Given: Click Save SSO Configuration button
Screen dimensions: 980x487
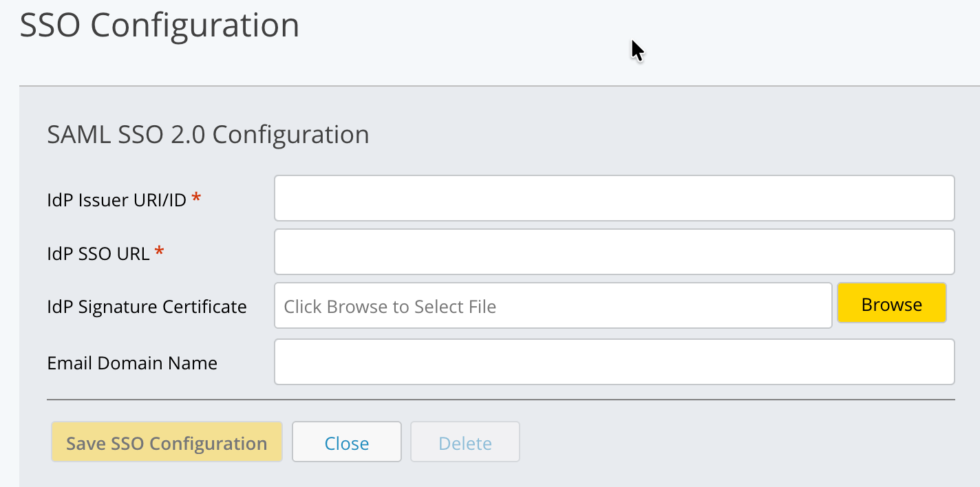Looking at the screenshot, I should click(167, 442).
